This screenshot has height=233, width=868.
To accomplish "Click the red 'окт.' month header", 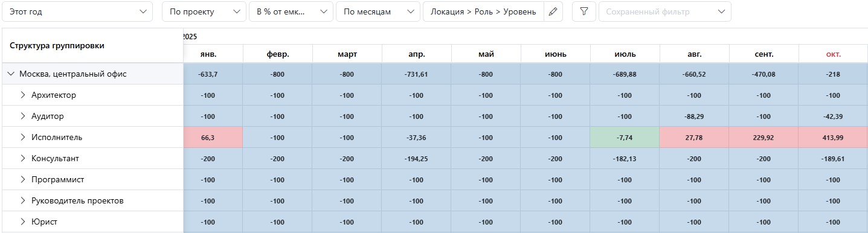I will click(x=834, y=54).
